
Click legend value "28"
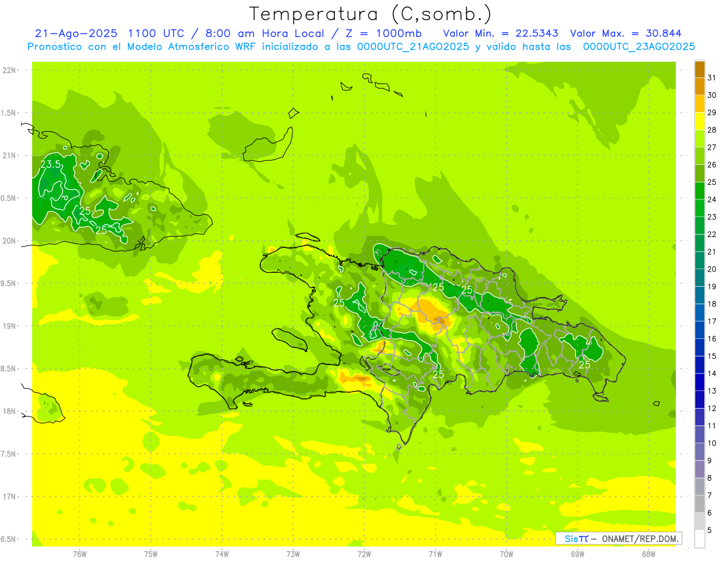[x=712, y=130]
